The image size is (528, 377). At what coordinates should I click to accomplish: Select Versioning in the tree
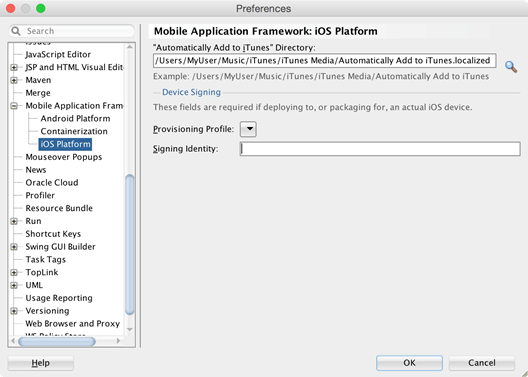click(47, 311)
